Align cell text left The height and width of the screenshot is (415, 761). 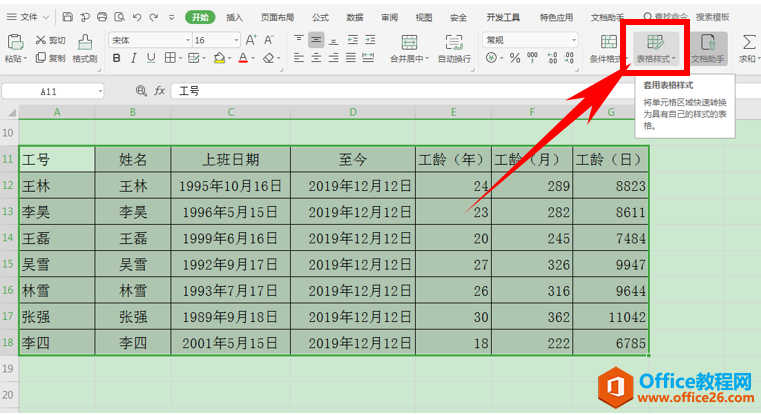point(299,58)
